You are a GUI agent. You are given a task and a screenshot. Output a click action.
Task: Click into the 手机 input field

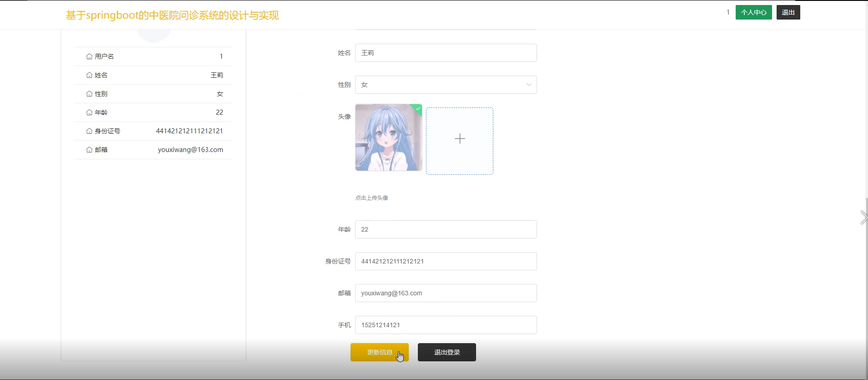[446, 325]
